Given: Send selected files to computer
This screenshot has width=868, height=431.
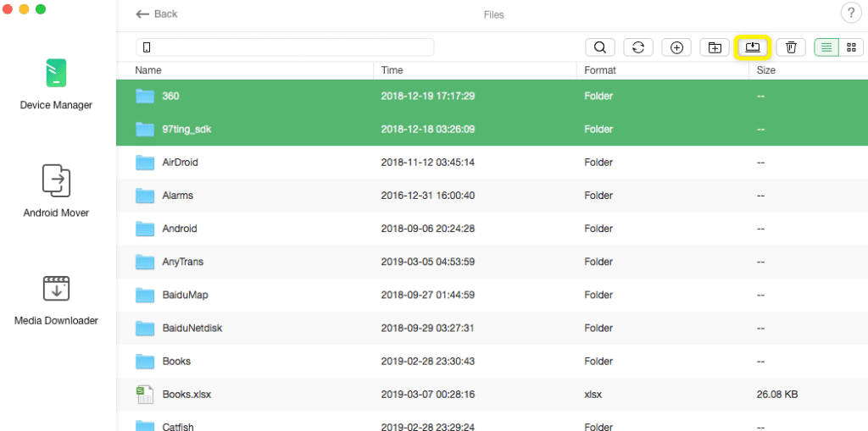Looking at the screenshot, I should click(x=753, y=47).
